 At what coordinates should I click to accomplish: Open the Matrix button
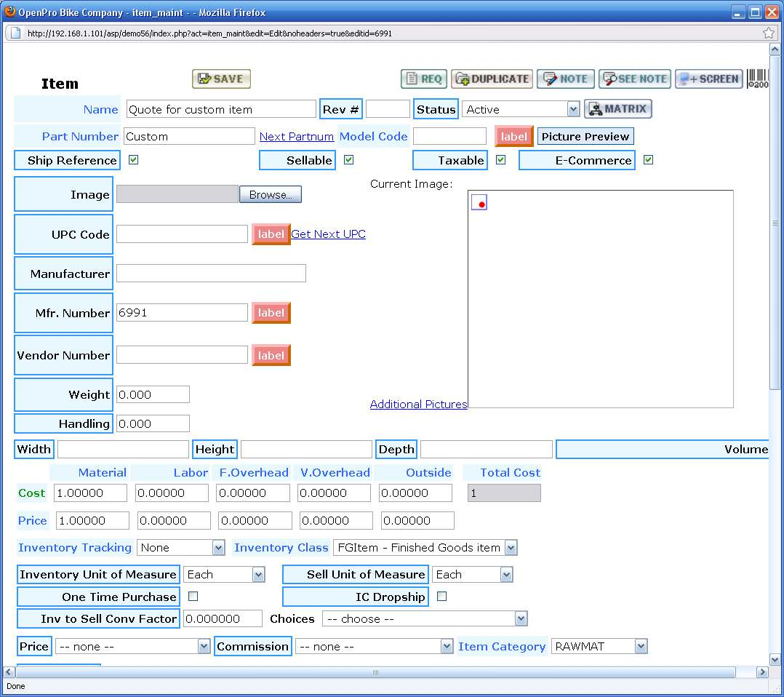[617, 109]
